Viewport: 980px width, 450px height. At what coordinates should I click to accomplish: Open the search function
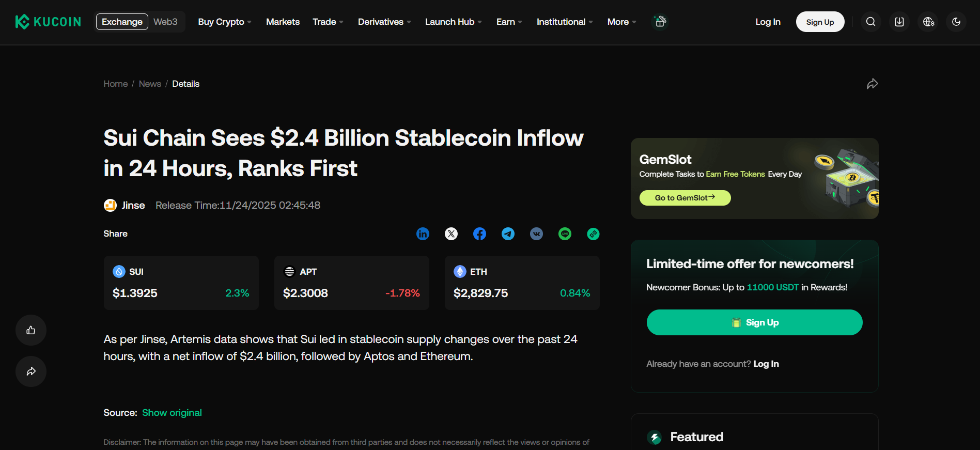coord(870,22)
